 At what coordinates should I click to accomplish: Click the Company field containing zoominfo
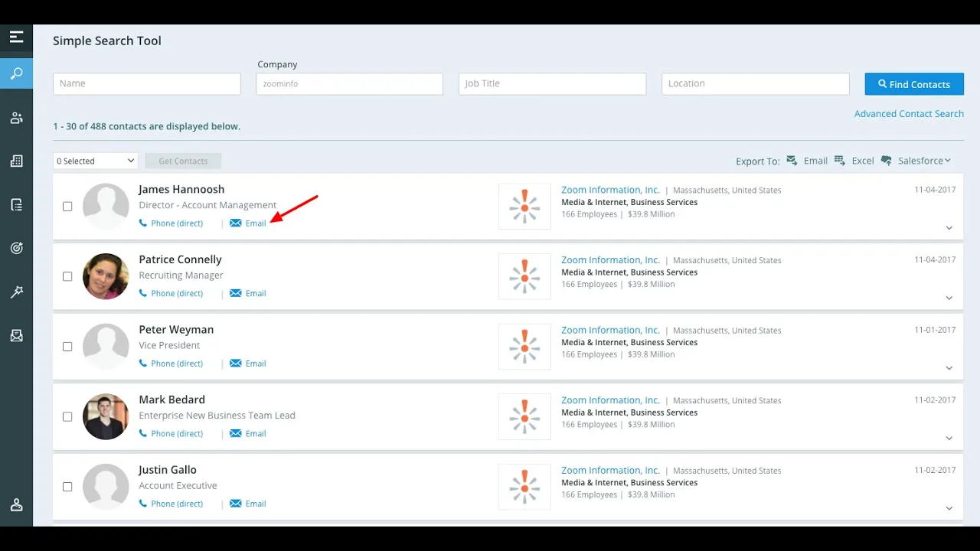pyautogui.click(x=350, y=84)
